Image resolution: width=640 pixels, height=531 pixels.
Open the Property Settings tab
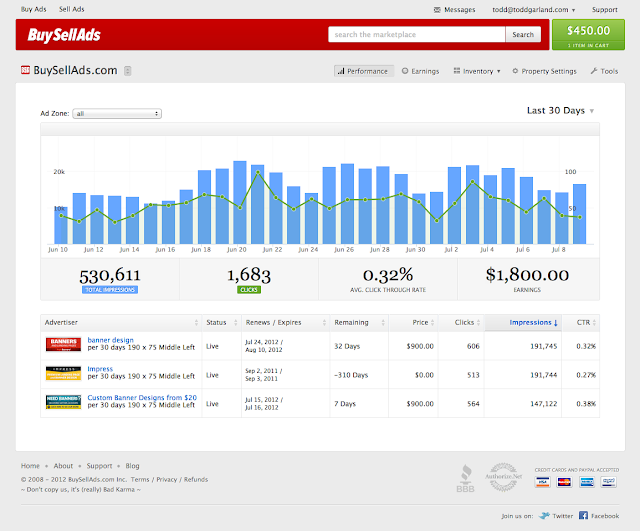coord(544,71)
